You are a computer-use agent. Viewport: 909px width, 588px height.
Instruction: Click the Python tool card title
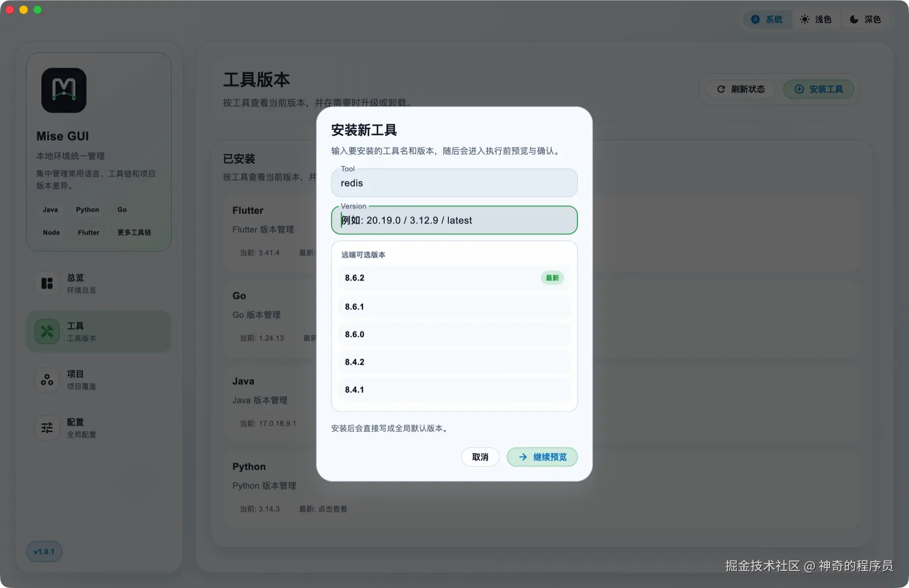(249, 466)
